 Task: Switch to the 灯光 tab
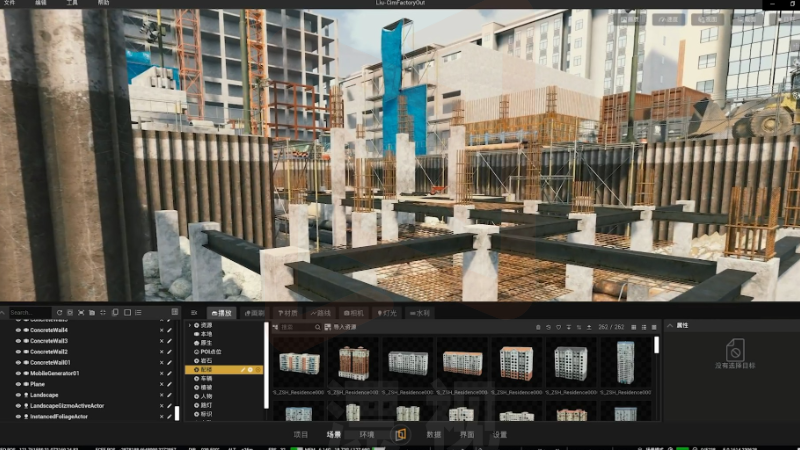(x=385, y=313)
